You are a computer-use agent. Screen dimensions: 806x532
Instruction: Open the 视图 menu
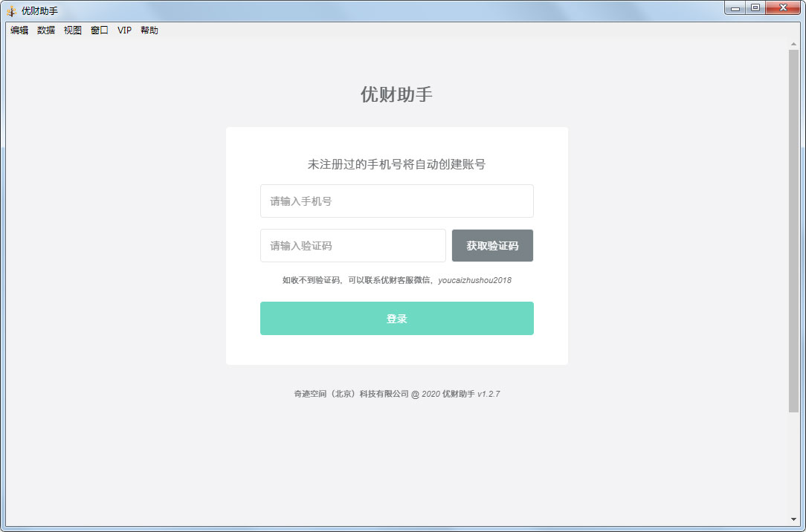pos(72,30)
